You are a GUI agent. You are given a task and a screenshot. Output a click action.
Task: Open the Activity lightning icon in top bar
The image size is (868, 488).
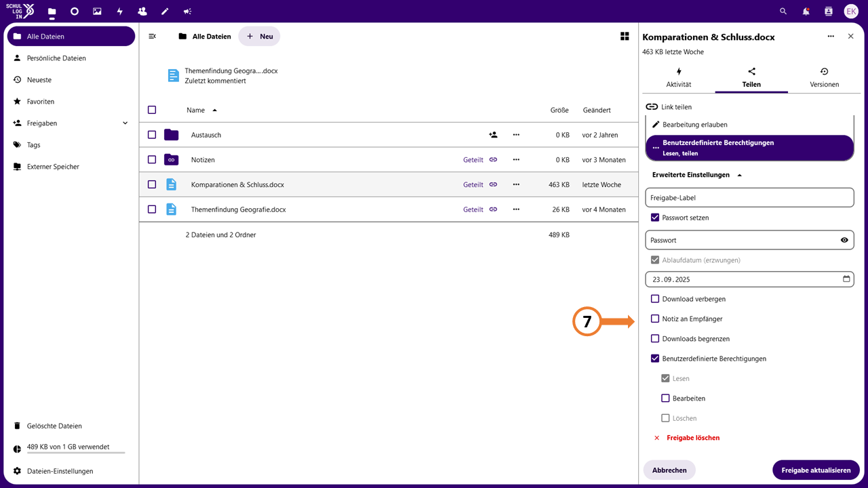[x=119, y=12]
